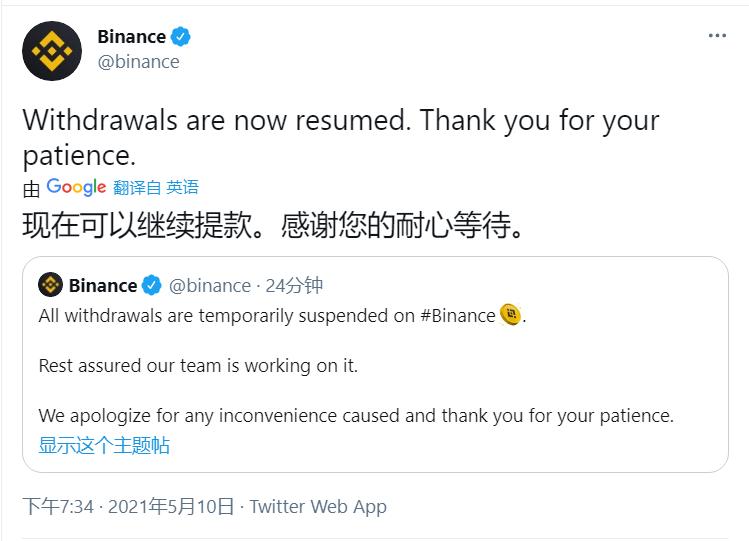This screenshot has height=541, width=749.
Task: Click the verified badge beside the main Binance name
Action: [x=181, y=37]
